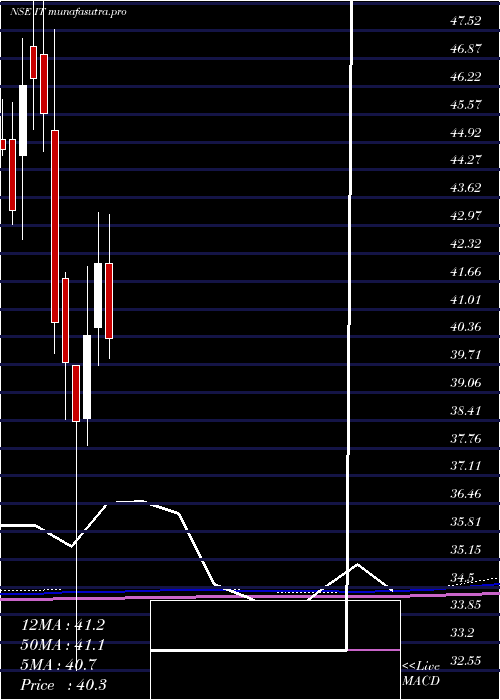This screenshot has height=700, width=500.
Task: Click the Price : 40.3 readout
Action: (x=63, y=685)
